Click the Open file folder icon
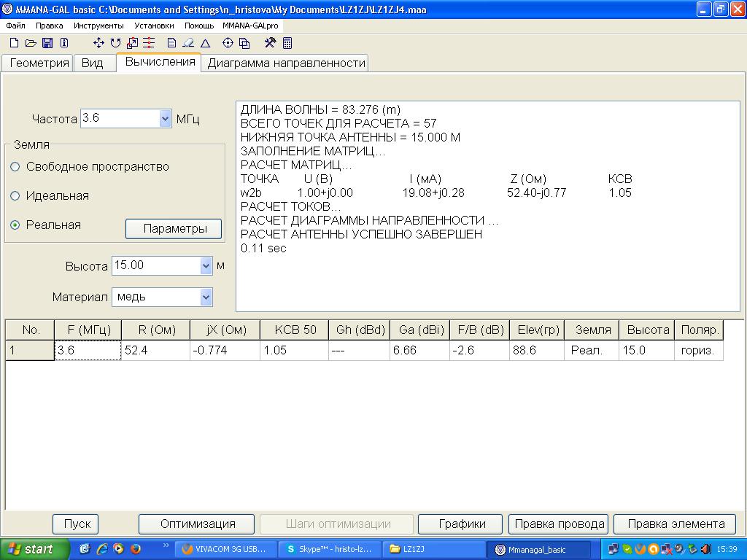The height and width of the screenshot is (560, 747). click(31, 43)
